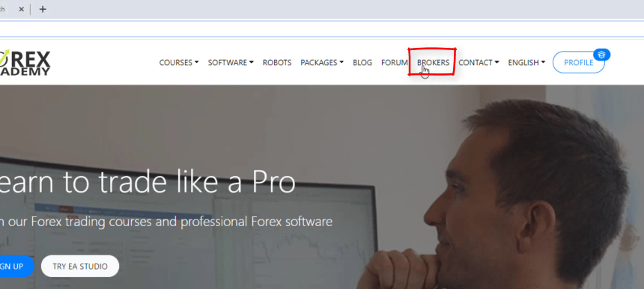644x289 pixels.
Task: Click the PROFILE button
Action: pyautogui.click(x=578, y=62)
